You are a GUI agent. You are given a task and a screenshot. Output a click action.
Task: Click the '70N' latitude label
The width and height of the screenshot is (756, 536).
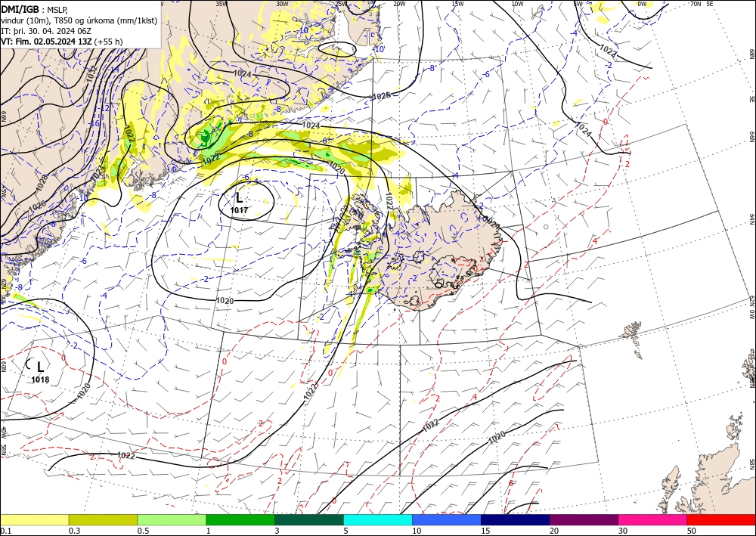pos(696,4)
